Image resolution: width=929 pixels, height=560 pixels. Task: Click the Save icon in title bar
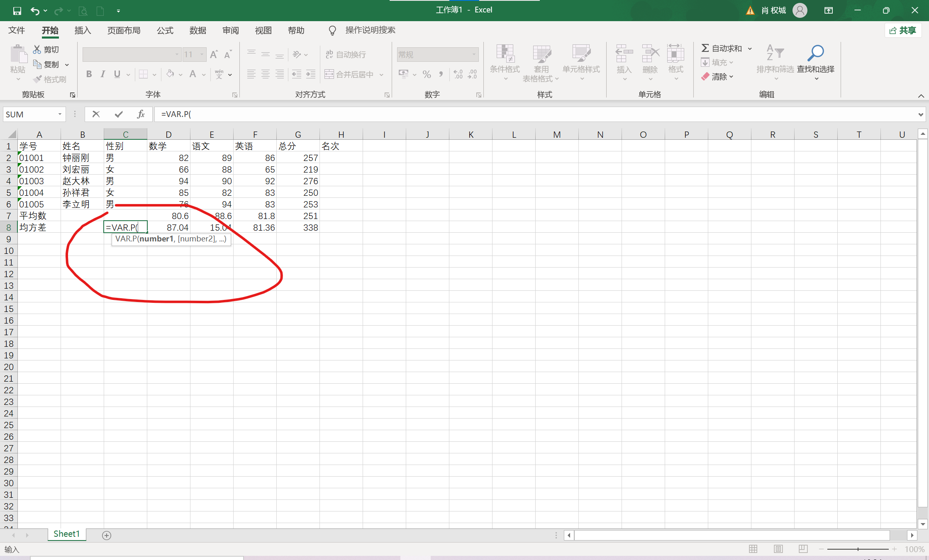click(x=17, y=11)
